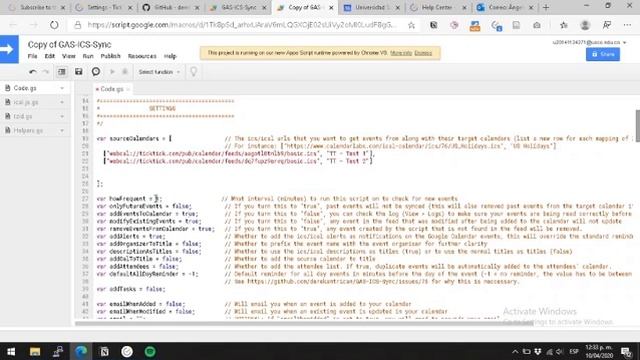The width and height of the screenshot is (640, 360).
Task: Open browser Settings and more menu
Action: [627, 25]
